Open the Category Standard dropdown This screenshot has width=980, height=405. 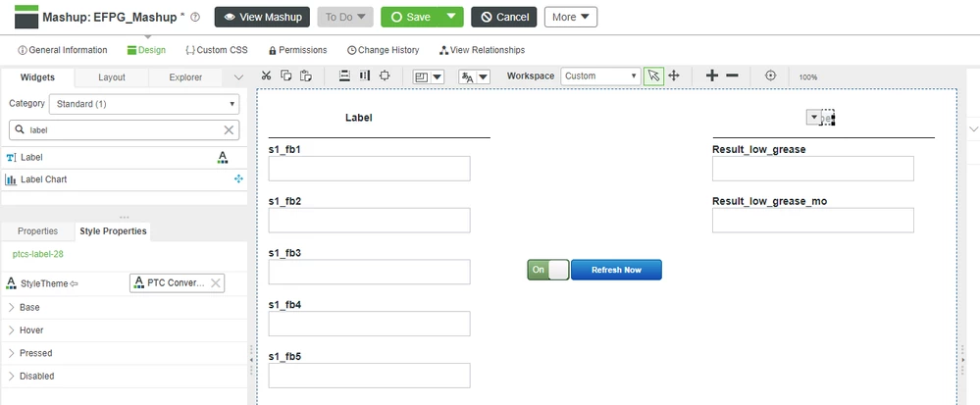[144, 104]
